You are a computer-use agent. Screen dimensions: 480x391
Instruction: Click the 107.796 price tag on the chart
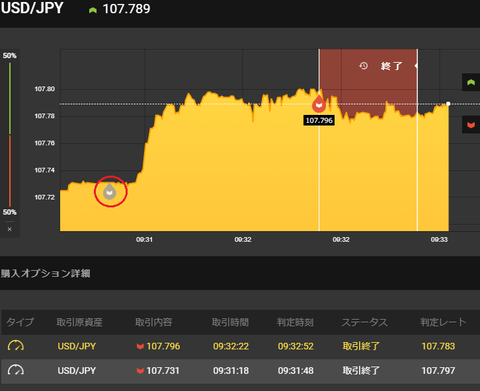coord(319,120)
